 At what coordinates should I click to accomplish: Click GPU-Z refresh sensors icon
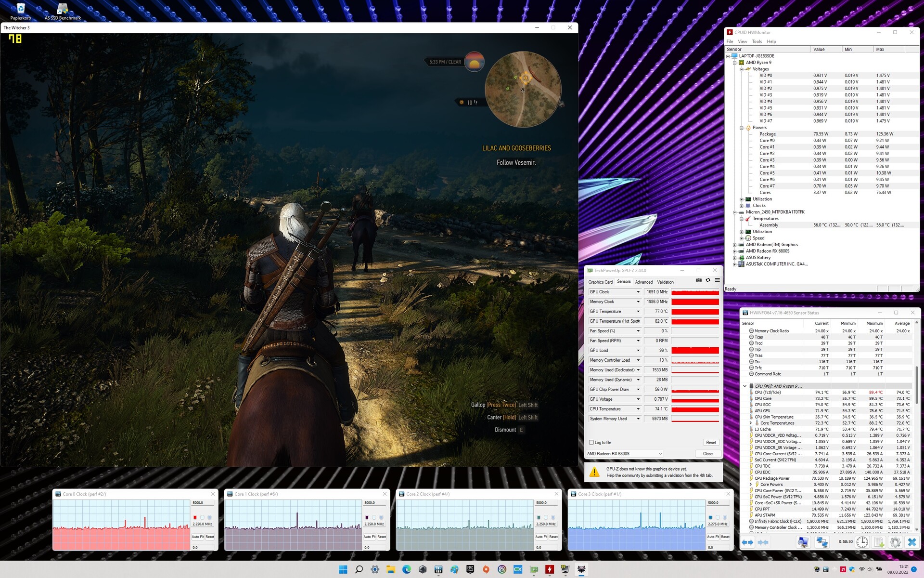click(x=708, y=280)
